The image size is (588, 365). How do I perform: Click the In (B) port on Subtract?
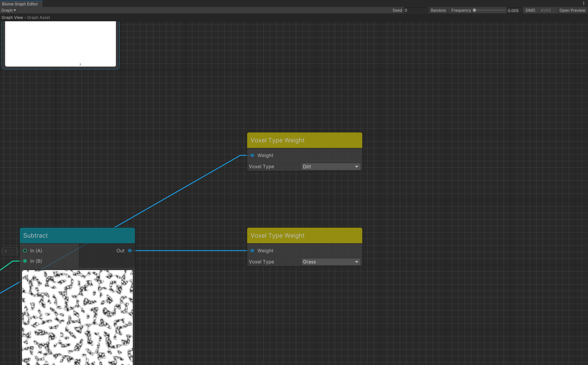25,261
